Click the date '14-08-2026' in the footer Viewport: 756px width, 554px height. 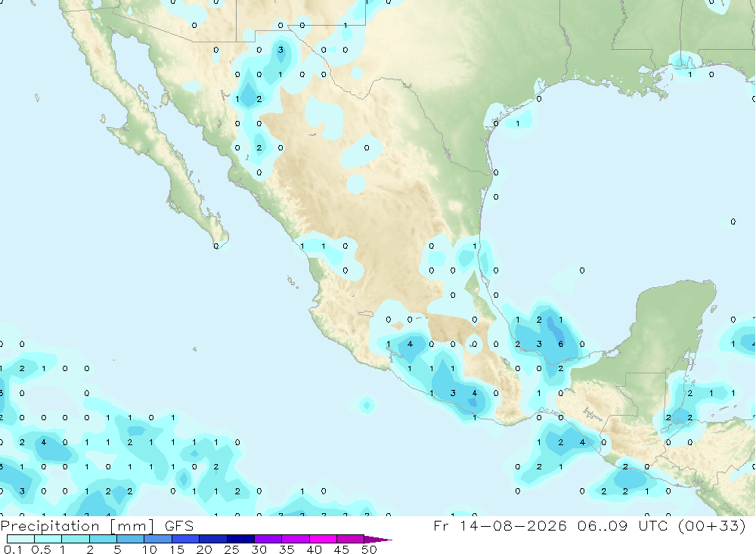pyautogui.click(x=513, y=525)
